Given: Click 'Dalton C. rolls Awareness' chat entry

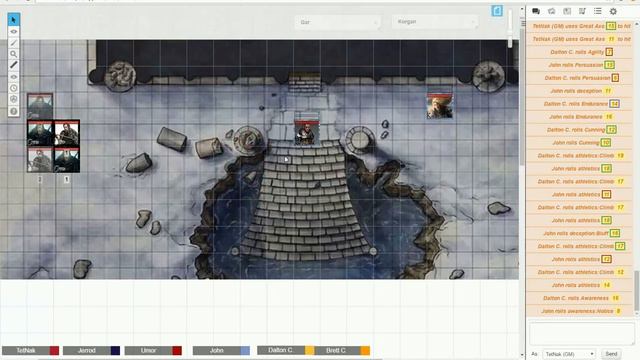Looking at the screenshot, I should pos(581,298).
